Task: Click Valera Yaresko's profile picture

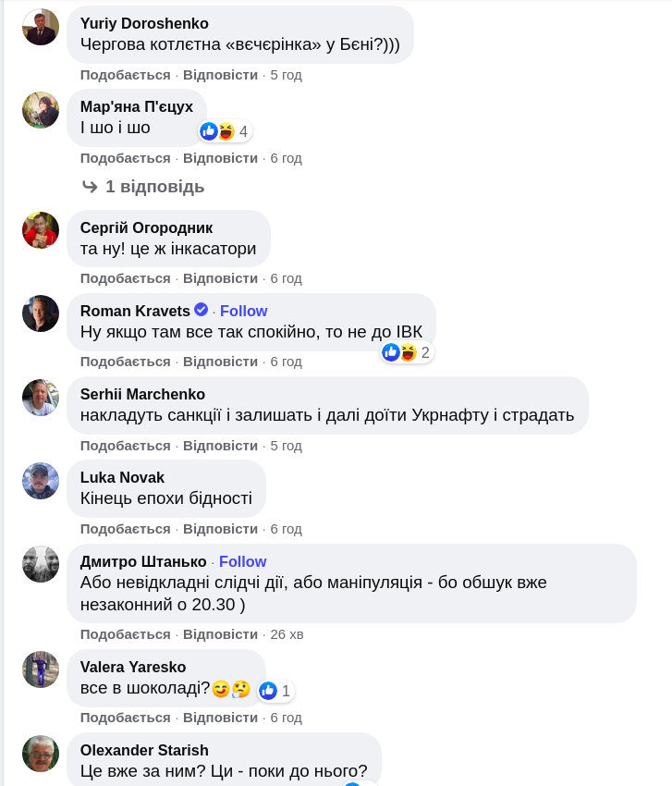Action: [41, 669]
